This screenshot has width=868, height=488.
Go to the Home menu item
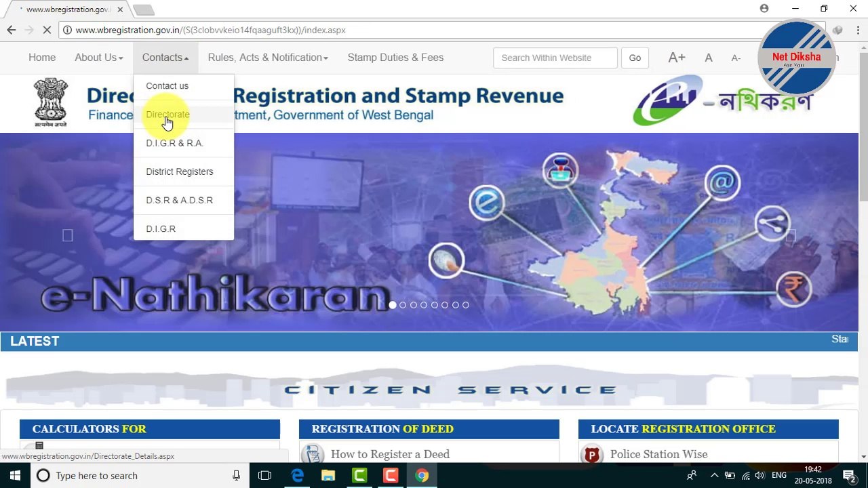[x=42, y=58]
